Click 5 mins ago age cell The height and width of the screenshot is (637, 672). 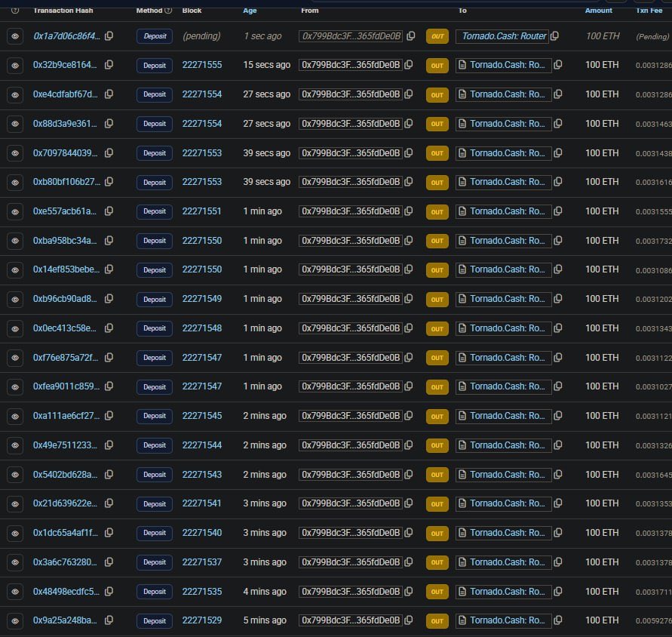tap(265, 620)
